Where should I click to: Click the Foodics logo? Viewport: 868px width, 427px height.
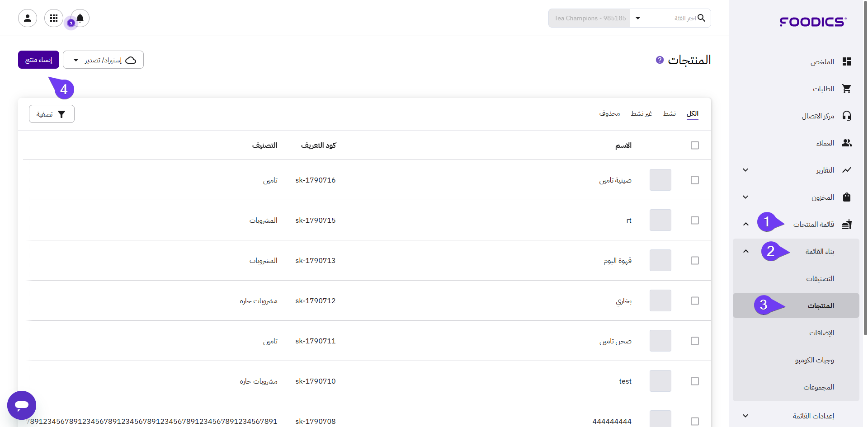click(x=812, y=22)
